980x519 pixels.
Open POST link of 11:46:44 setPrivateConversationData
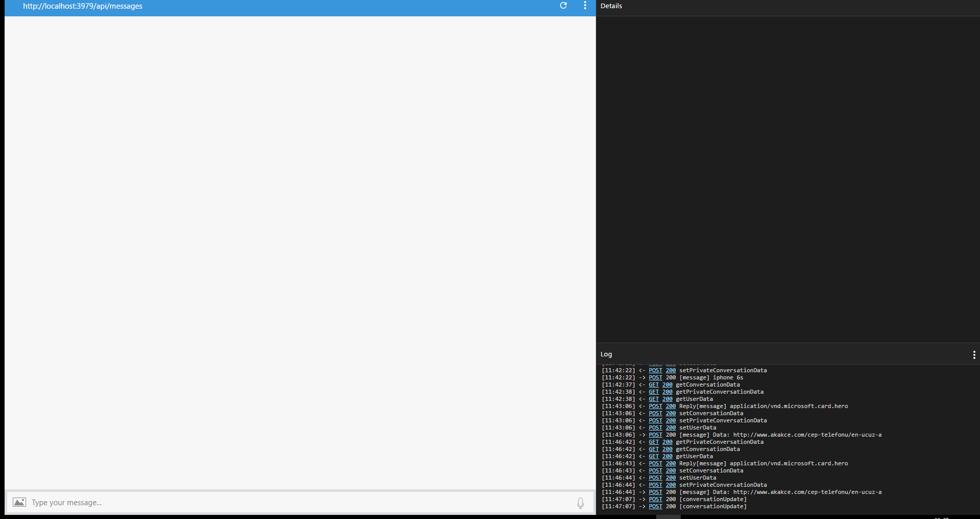coord(655,485)
